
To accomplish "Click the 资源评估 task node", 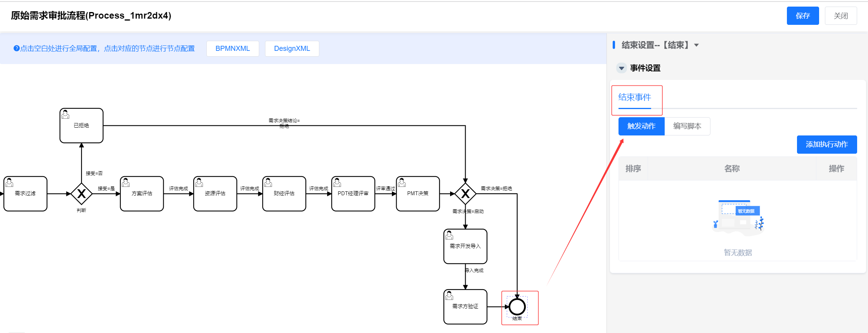I will point(215,194).
